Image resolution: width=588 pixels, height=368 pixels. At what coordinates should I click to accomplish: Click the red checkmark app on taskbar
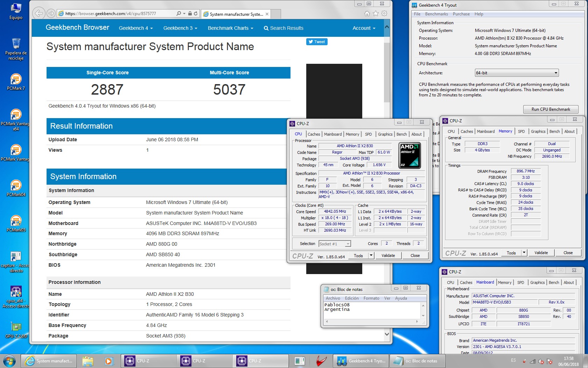321,361
